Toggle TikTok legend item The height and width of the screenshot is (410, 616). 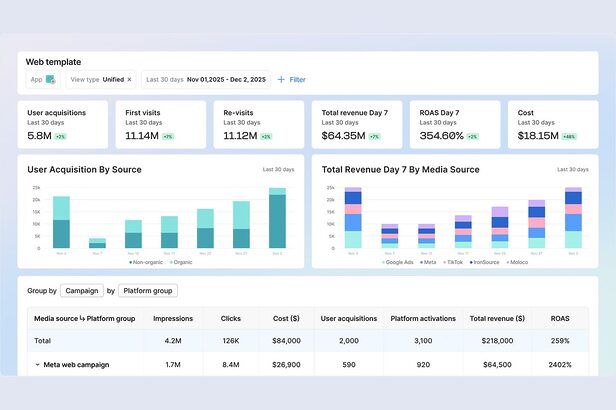[453, 262]
